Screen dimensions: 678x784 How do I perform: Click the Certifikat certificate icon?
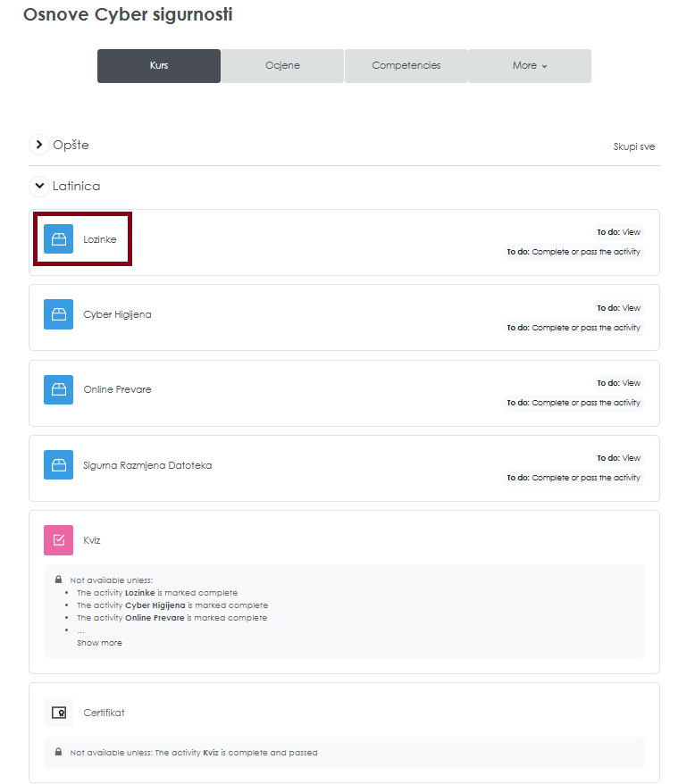point(58,713)
